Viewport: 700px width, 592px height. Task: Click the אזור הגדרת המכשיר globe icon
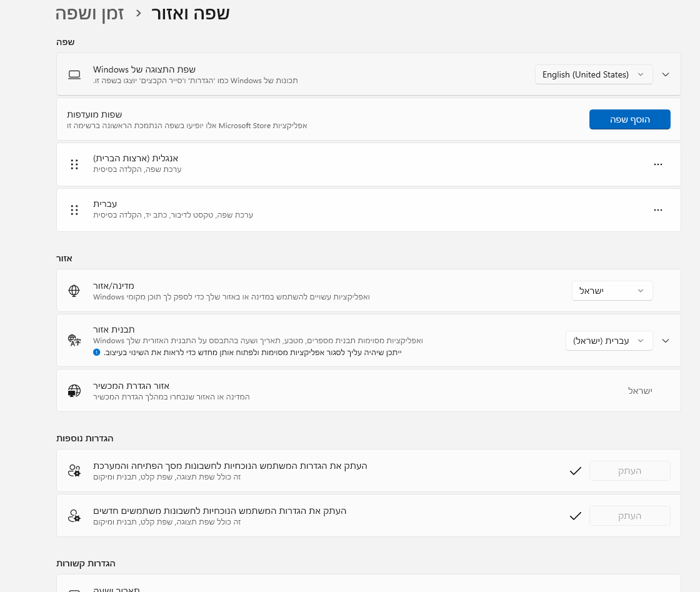pyautogui.click(x=74, y=391)
